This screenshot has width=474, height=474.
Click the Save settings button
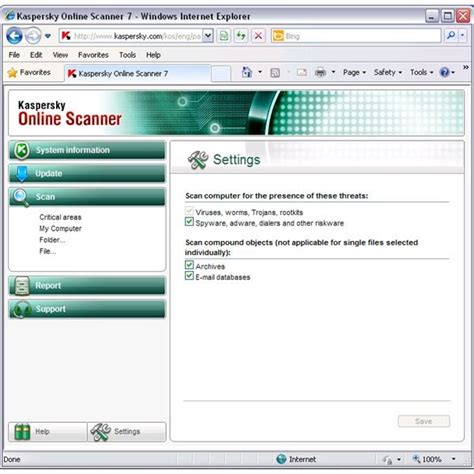pyautogui.click(x=424, y=421)
